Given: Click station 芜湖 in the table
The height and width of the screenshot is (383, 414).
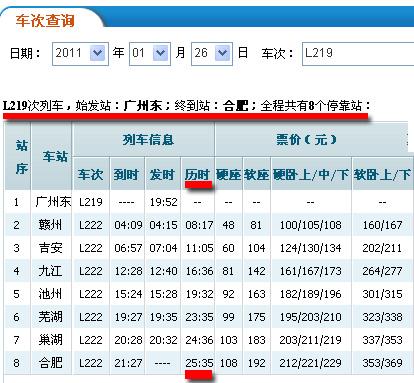Looking at the screenshot, I should (51, 317).
